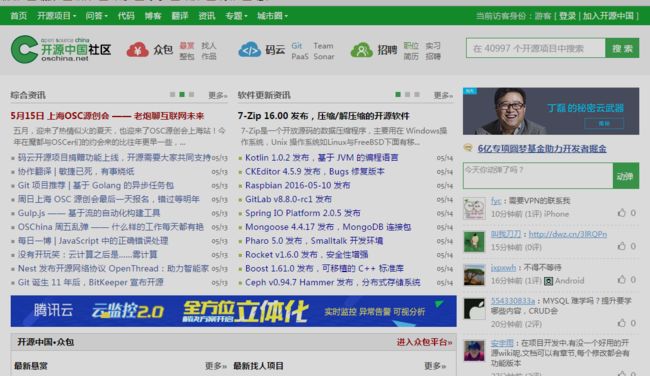Select the second 软件更新资讯 page dot
The image size is (650, 376).
point(407,95)
